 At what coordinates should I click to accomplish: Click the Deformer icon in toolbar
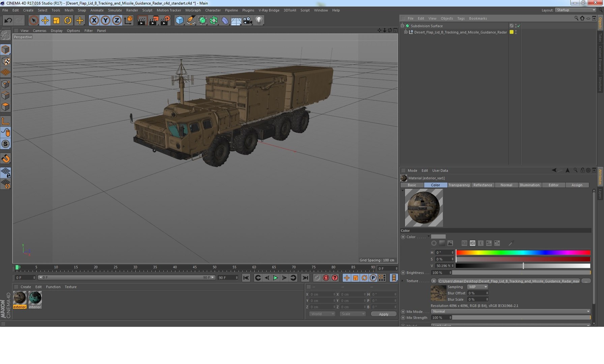pos(225,21)
